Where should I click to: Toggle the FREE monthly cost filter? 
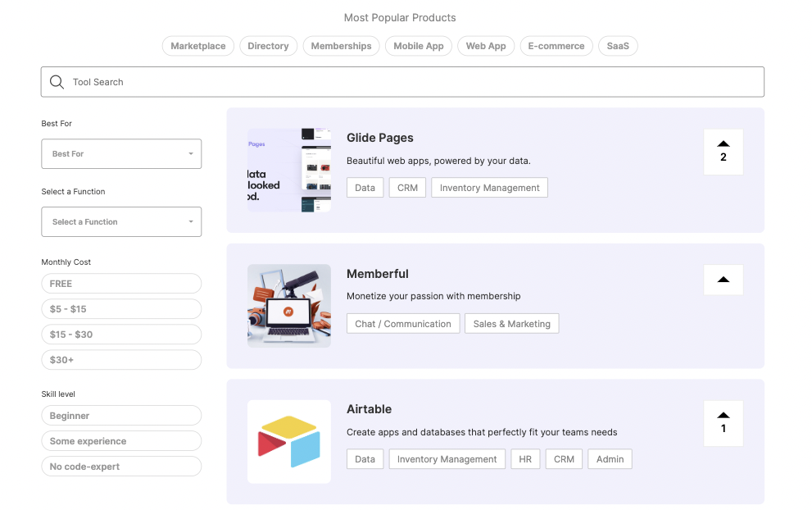(x=121, y=284)
